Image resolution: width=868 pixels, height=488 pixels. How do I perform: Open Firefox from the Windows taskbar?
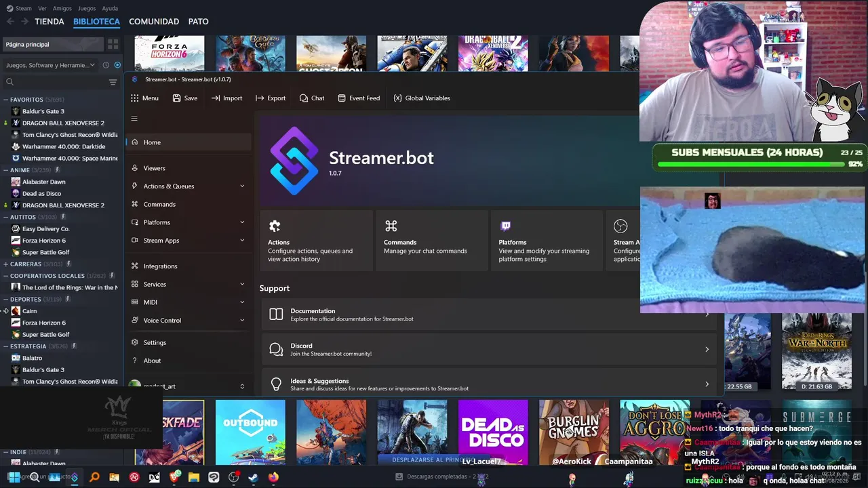click(x=273, y=477)
